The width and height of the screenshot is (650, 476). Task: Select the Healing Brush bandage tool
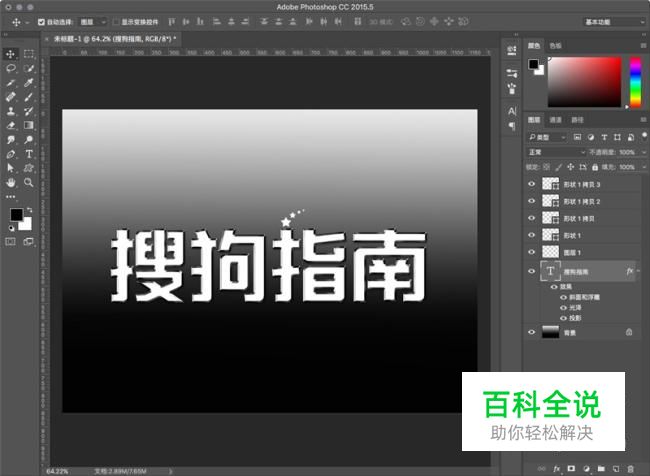[x=11, y=97]
